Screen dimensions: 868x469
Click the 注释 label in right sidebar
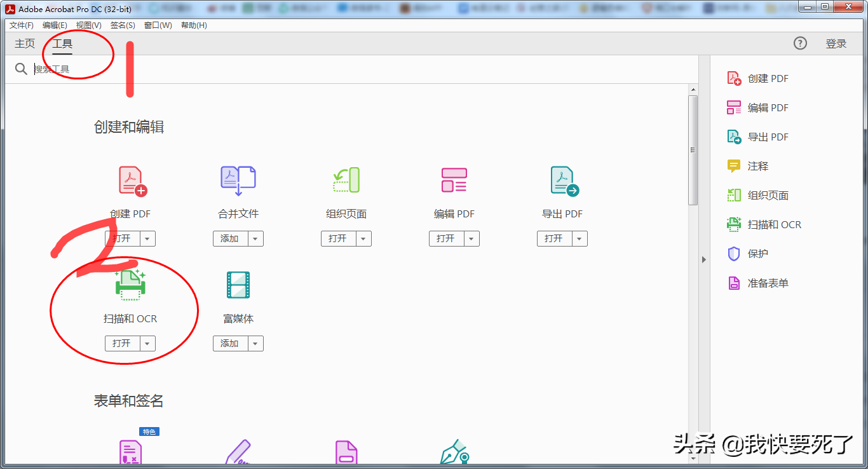pos(758,166)
